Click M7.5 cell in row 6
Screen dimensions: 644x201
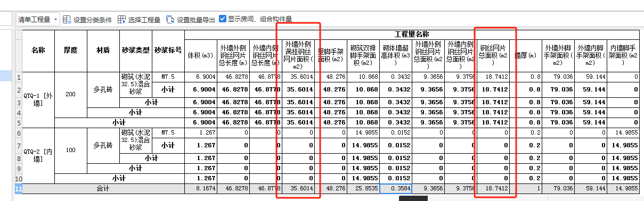[x=168, y=132]
